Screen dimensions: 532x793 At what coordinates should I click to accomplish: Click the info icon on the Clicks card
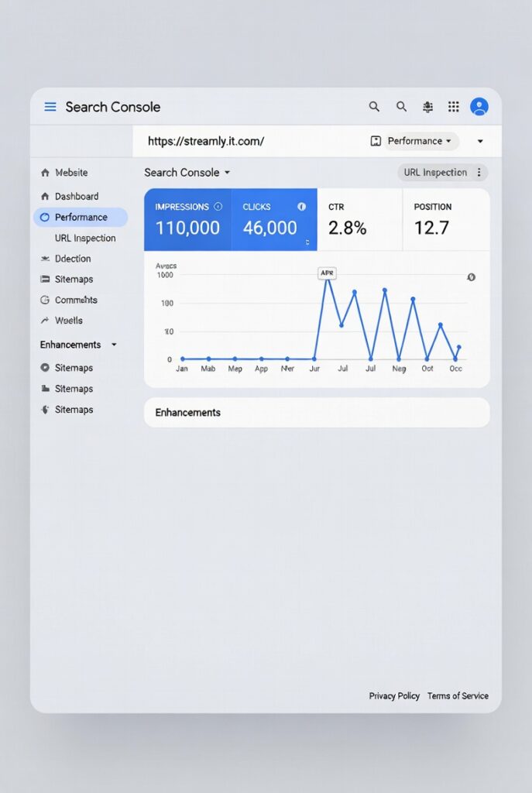tap(302, 207)
